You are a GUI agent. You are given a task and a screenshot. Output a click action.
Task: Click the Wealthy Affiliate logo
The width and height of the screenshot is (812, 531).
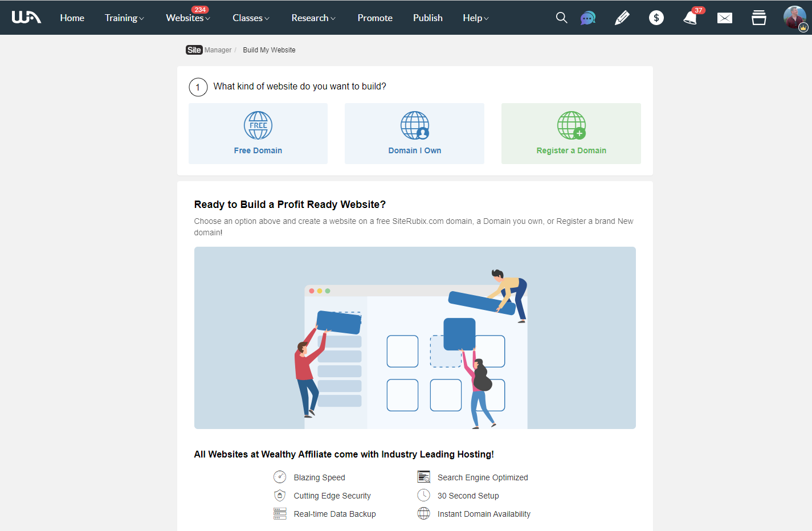tap(26, 18)
